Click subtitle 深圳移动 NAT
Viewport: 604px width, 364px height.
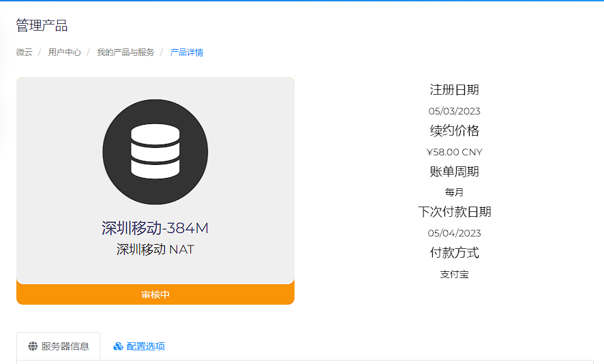(x=155, y=249)
